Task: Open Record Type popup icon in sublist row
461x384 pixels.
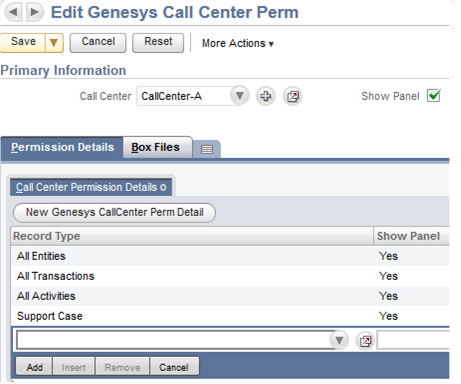Action: 365,341
